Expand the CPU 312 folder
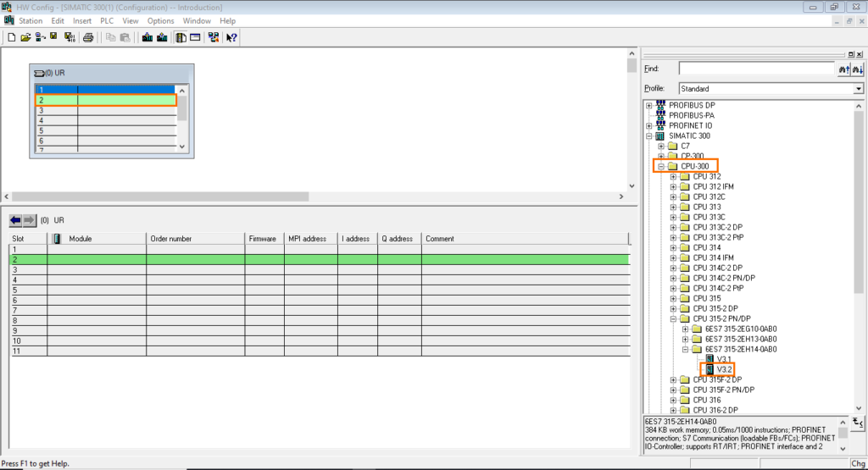 point(673,177)
